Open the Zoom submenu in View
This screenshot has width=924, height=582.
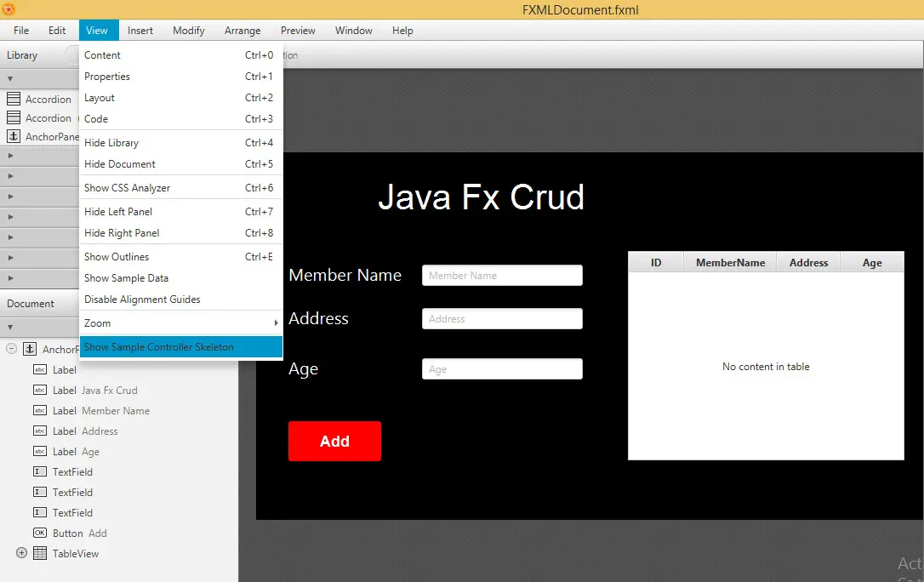[97, 323]
